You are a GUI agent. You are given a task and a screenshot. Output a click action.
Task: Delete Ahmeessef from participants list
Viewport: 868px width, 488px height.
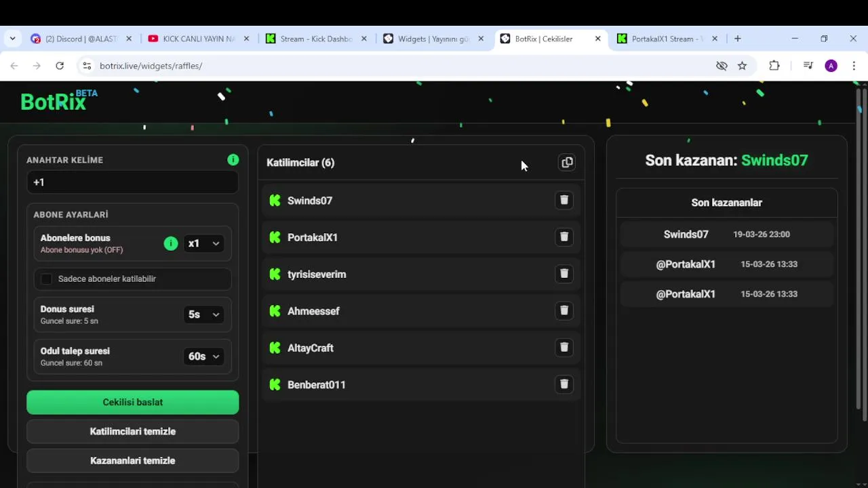click(x=564, y=310)
